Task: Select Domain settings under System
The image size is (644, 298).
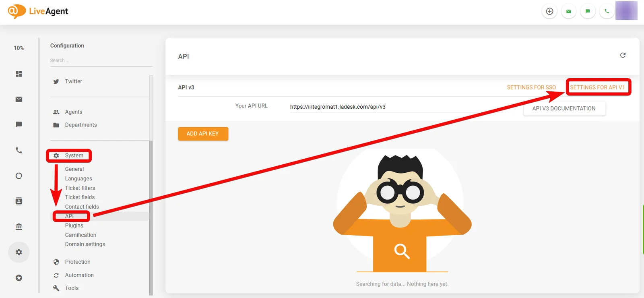Action: coord(85,244)
